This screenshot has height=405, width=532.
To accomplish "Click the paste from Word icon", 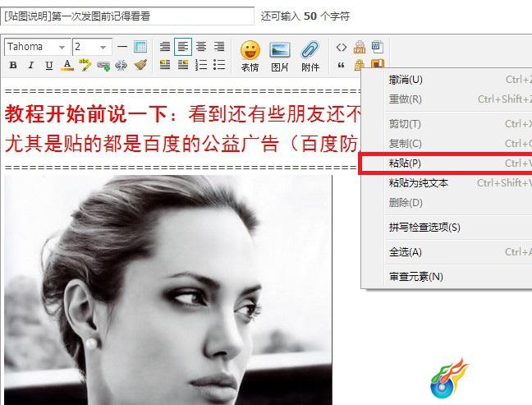I will tap(378, 47).
